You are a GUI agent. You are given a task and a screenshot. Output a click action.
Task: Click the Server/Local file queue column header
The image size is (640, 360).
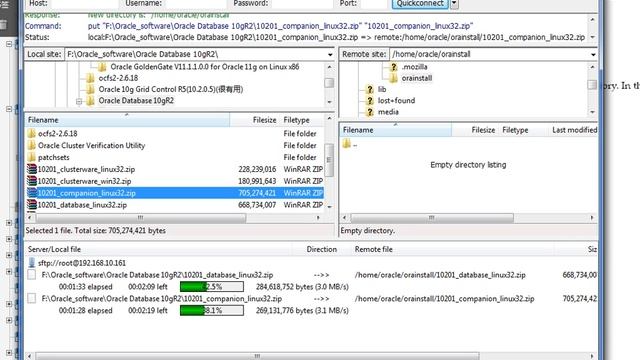coord(158,249)
